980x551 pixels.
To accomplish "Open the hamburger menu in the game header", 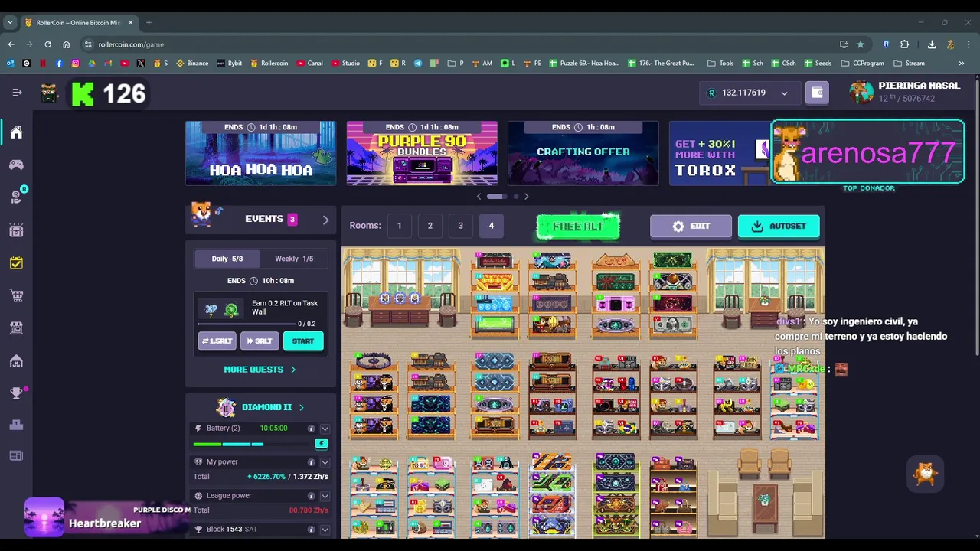I will coord(17,93).
